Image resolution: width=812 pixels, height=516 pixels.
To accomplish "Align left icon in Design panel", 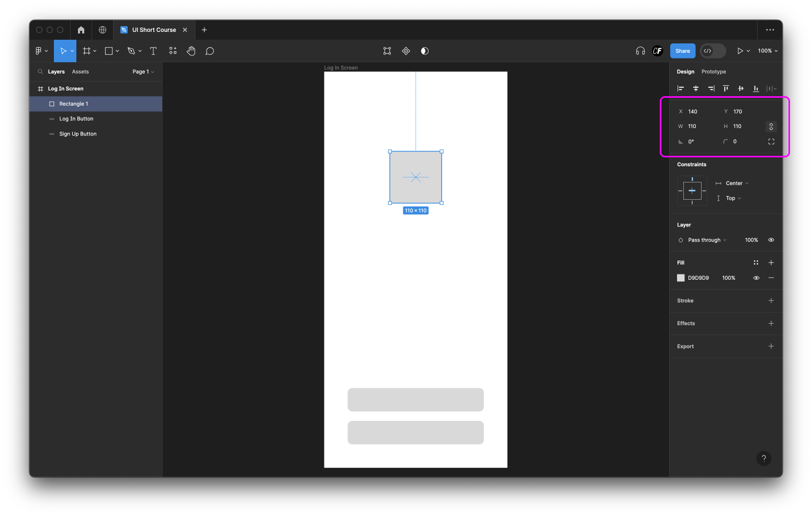I will click(x=681, y=88).
